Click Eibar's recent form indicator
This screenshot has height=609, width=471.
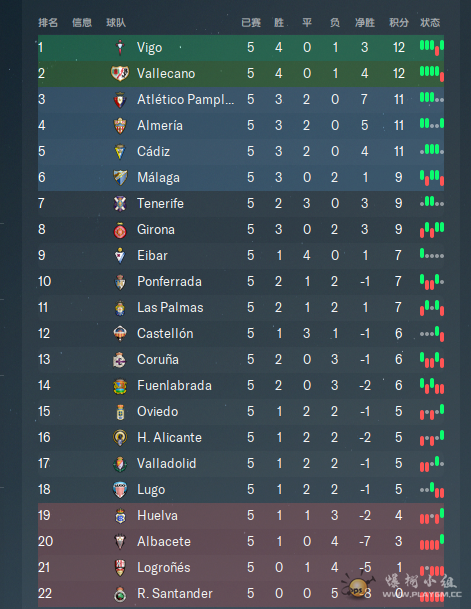[x=432, y=255]
